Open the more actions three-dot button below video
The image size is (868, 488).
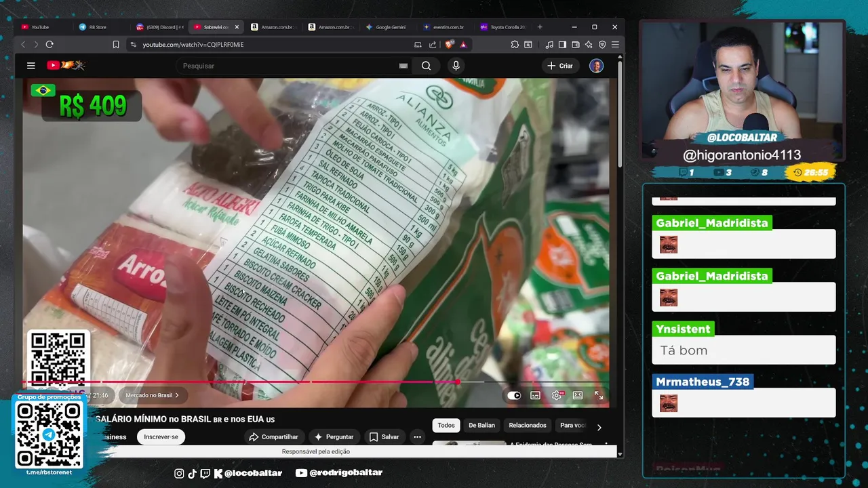pos(418,437)
